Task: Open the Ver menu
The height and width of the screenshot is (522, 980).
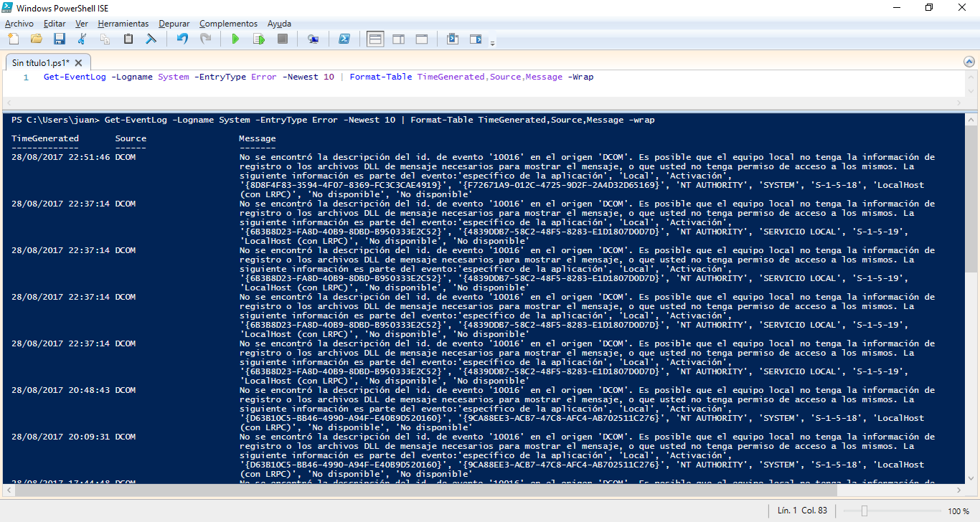Action: 82,24
